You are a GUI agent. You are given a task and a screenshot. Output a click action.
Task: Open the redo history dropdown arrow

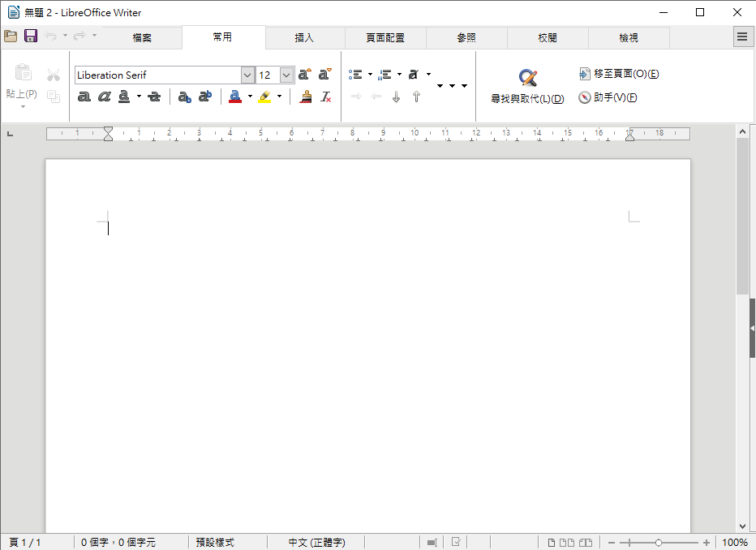point(94,36)
